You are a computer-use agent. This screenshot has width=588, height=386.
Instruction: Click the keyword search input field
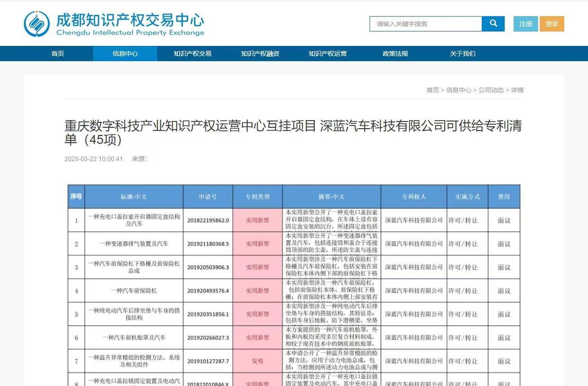pyautogui.click(x=425, y=23)
